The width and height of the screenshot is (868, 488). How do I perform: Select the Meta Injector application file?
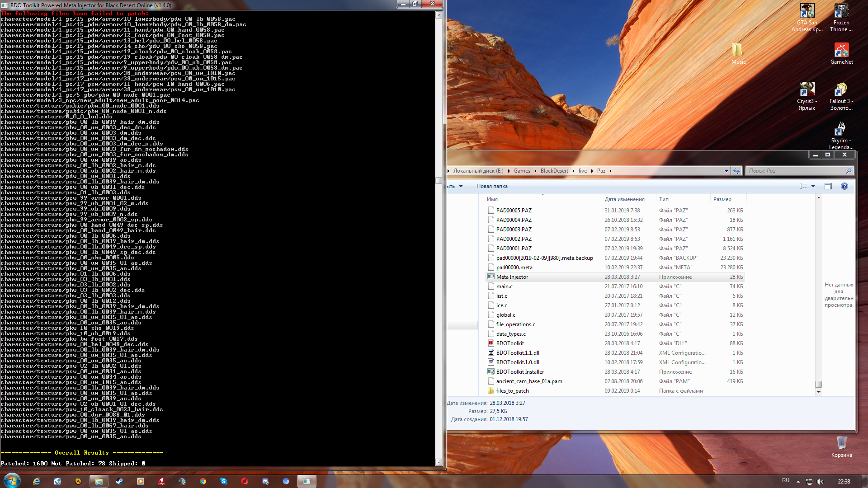[x=512, y=277]
